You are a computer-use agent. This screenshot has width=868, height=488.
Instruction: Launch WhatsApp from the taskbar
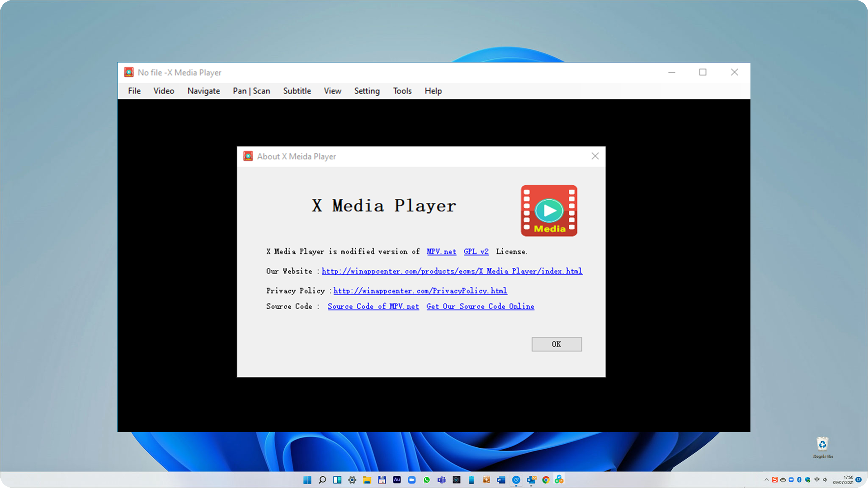coord(427,480)
